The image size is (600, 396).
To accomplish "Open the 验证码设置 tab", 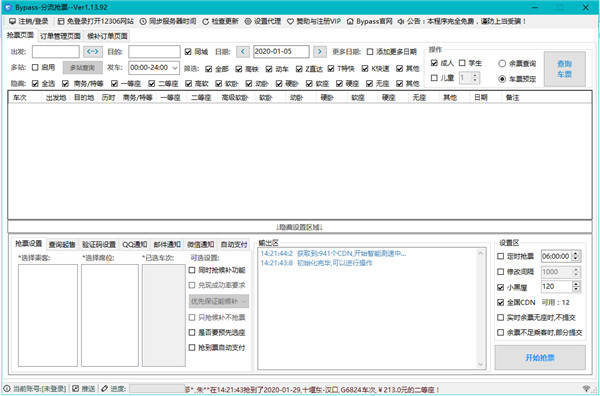I will [99, 244].
